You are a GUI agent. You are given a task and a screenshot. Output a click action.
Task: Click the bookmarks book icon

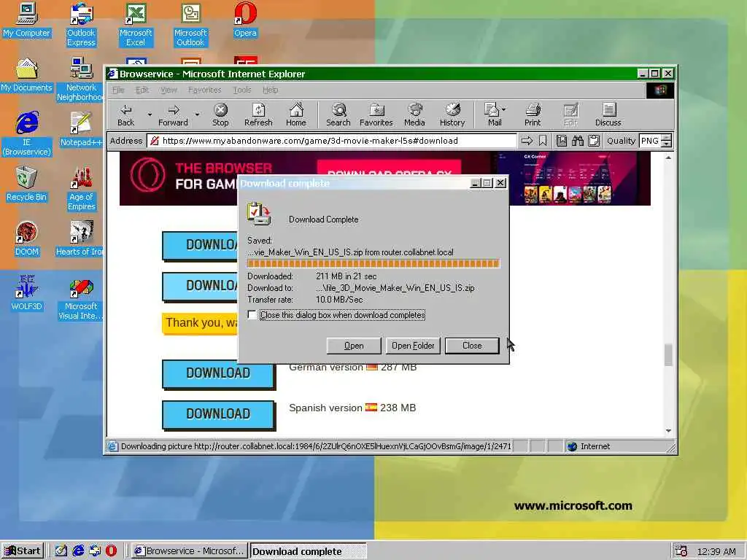click(x=562, y=141)
